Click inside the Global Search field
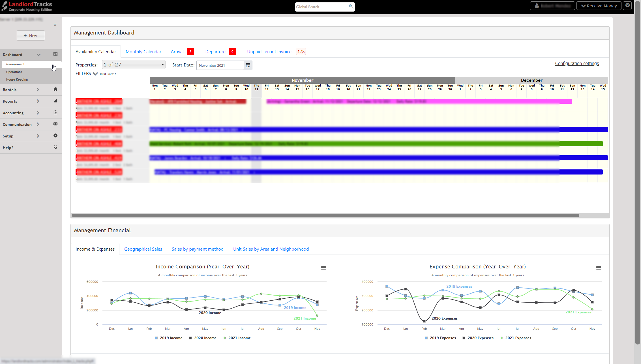The width and height of the screenshot is (641, 364). click(321, 7)
